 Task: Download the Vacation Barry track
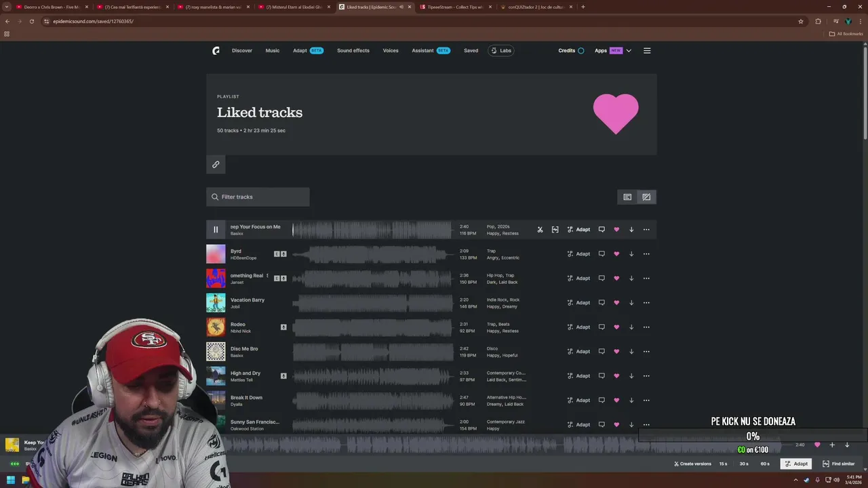(631, 303)
